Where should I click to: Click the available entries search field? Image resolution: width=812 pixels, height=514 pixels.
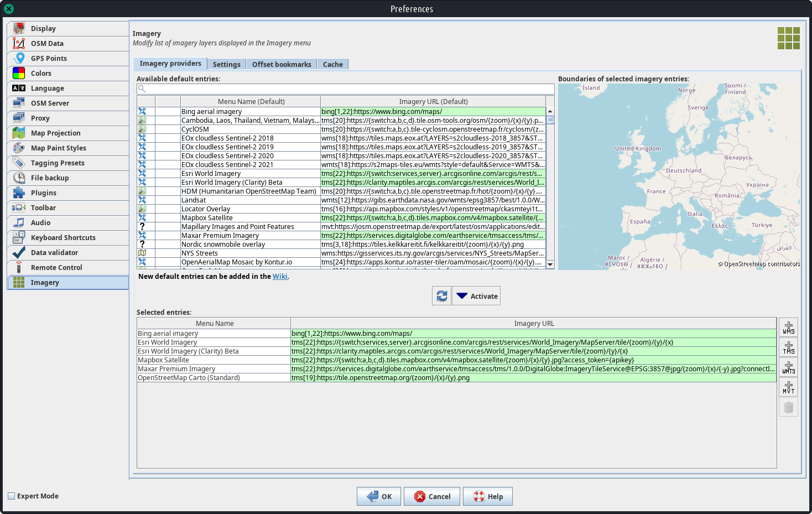tap(346, 89)
